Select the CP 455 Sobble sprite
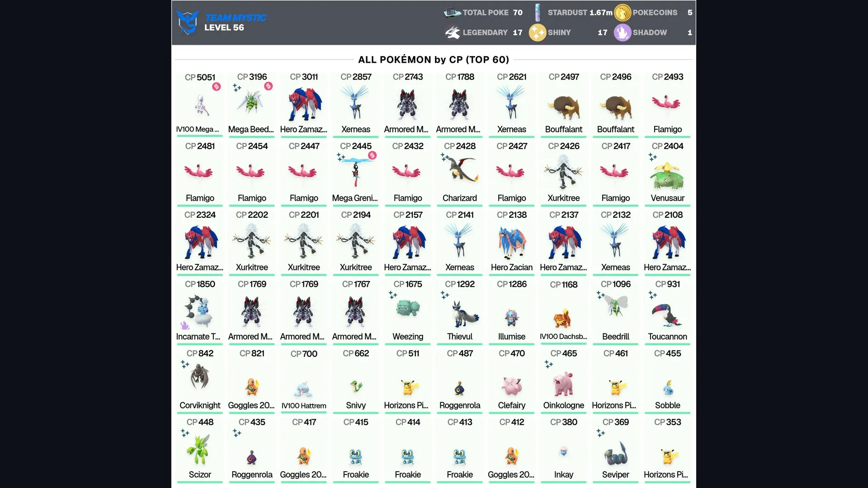This screenshot has width=868, height=488. [668, 388]
